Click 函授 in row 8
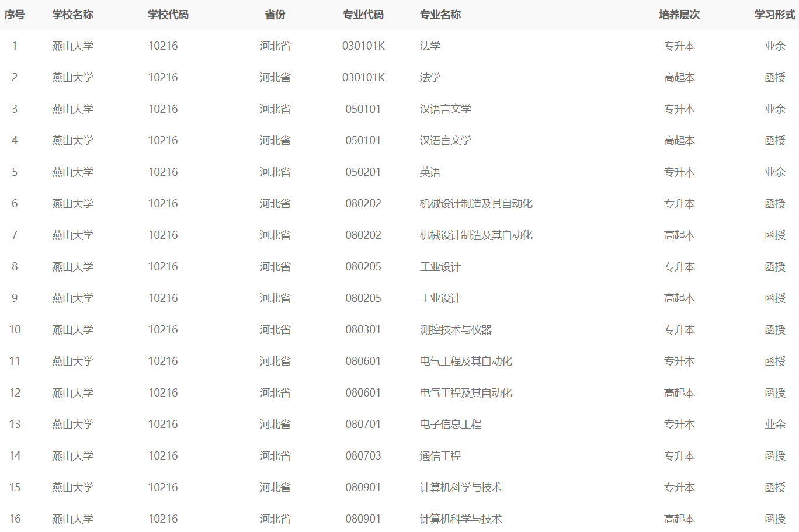The height and width of the screenshot is (532, 799). pos(775,267)
